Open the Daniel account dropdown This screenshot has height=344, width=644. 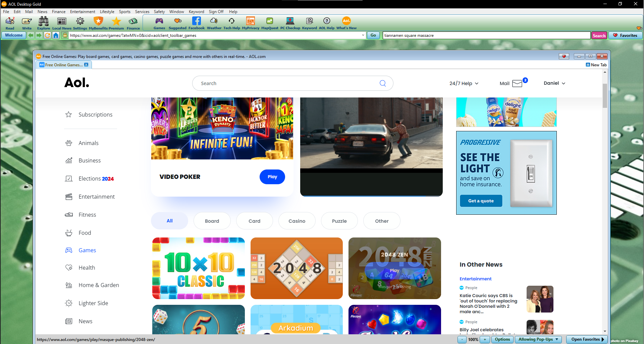(554, 83)
